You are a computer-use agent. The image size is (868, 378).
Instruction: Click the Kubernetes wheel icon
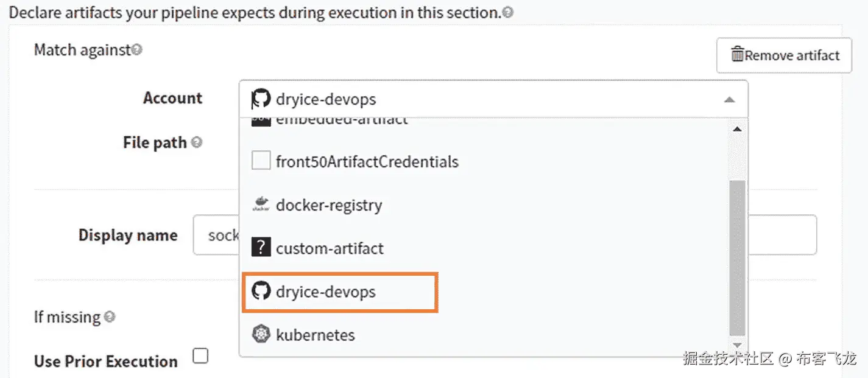pyautogui.click(x=261, y=335)
